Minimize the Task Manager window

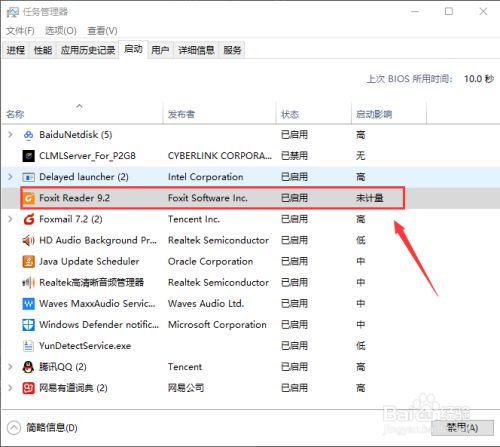(415, 12)
